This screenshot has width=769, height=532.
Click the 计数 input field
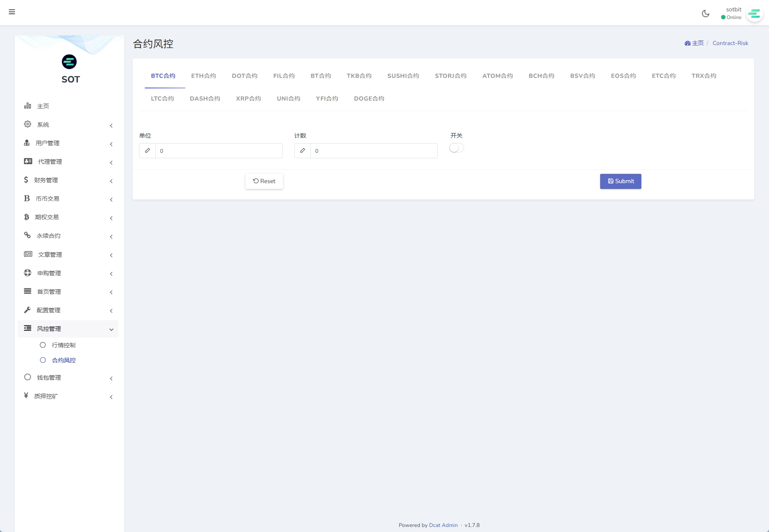click(374, 151)
